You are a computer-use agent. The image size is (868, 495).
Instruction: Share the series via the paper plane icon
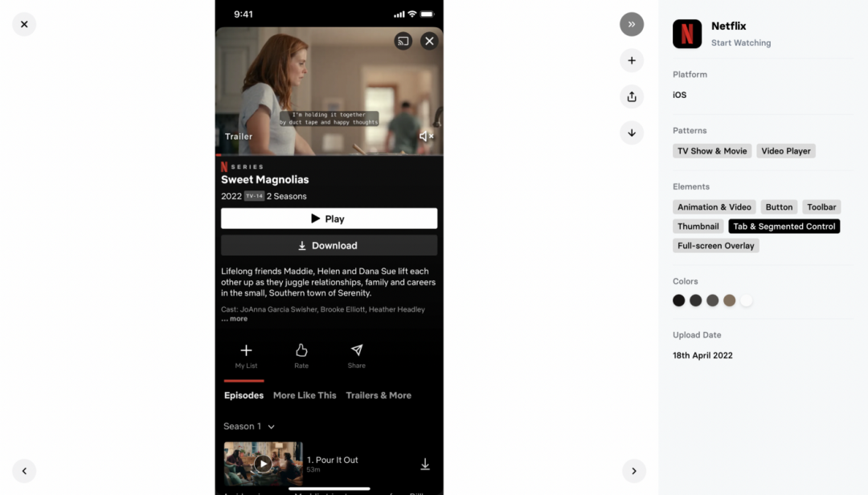point(357,356)
